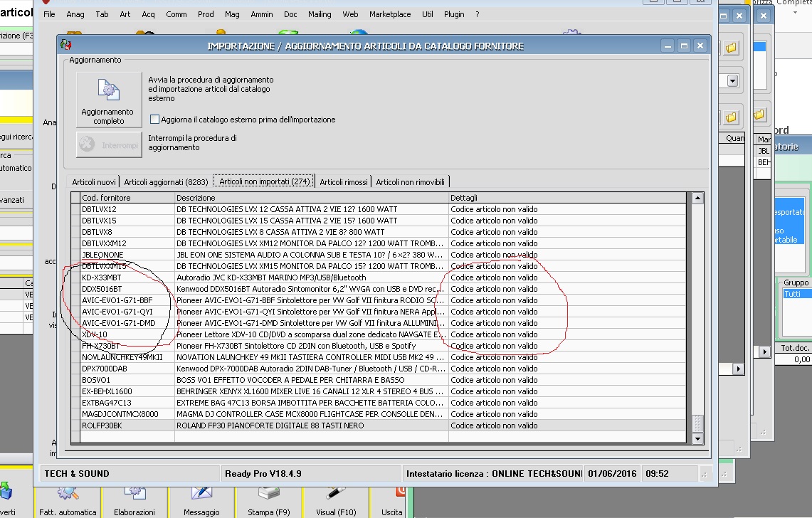Click right scroll arrow near Tot.doc.
The height and width of the screenshot is (518, 812).
[x=764, y=351]
